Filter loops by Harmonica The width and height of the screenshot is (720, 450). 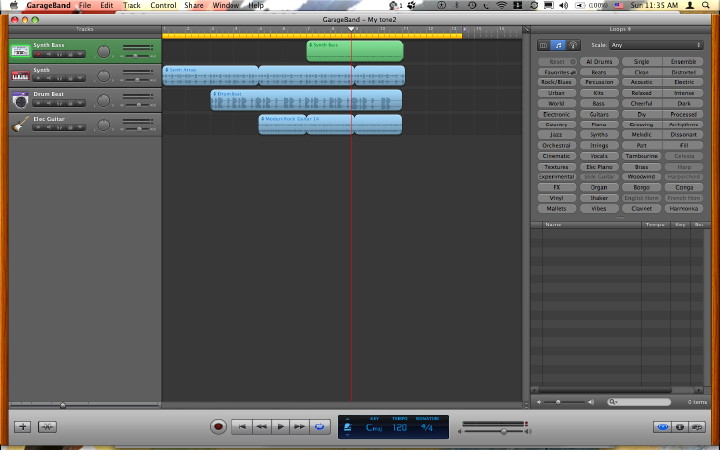point(683,208)
